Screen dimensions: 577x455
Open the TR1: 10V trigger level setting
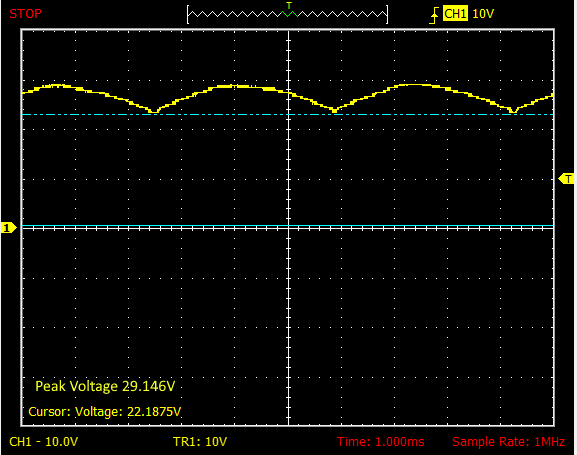coord(200,441)
